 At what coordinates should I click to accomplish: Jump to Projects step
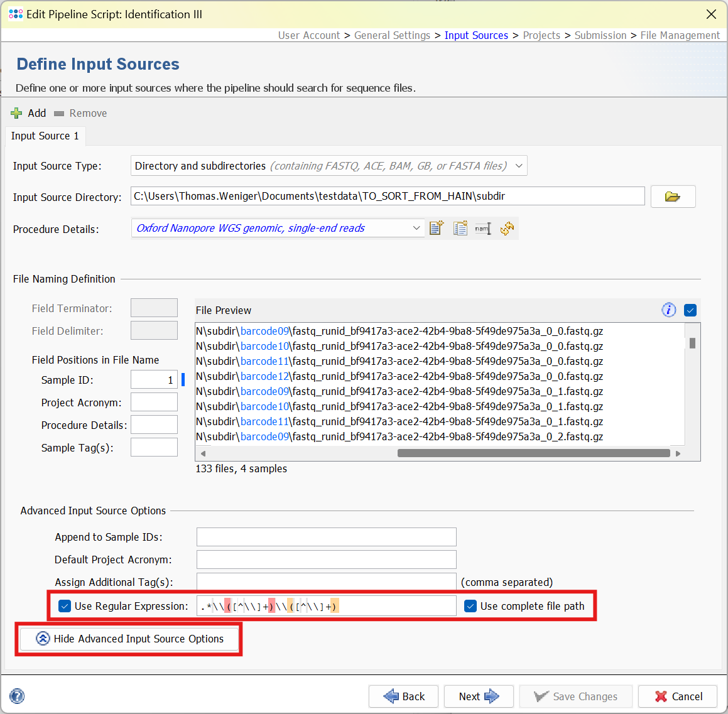click(x=541, y=35)
